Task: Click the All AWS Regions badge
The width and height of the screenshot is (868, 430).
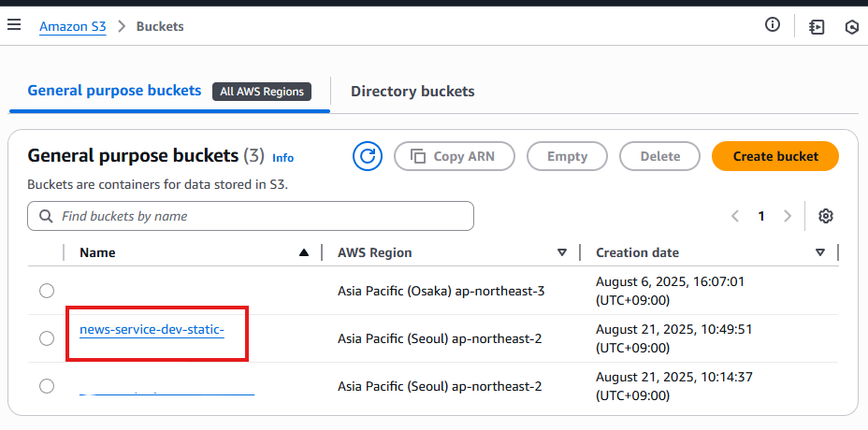Action: [262, 92]
